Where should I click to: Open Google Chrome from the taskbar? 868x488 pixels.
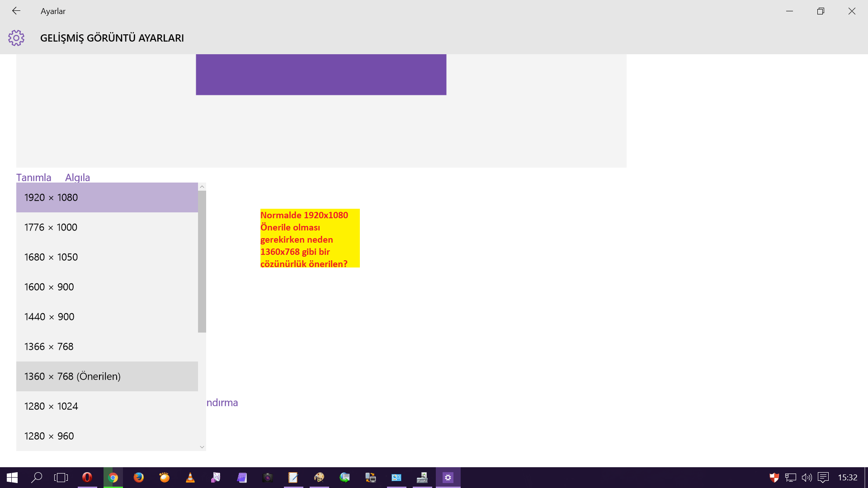(x=113, y=478)
